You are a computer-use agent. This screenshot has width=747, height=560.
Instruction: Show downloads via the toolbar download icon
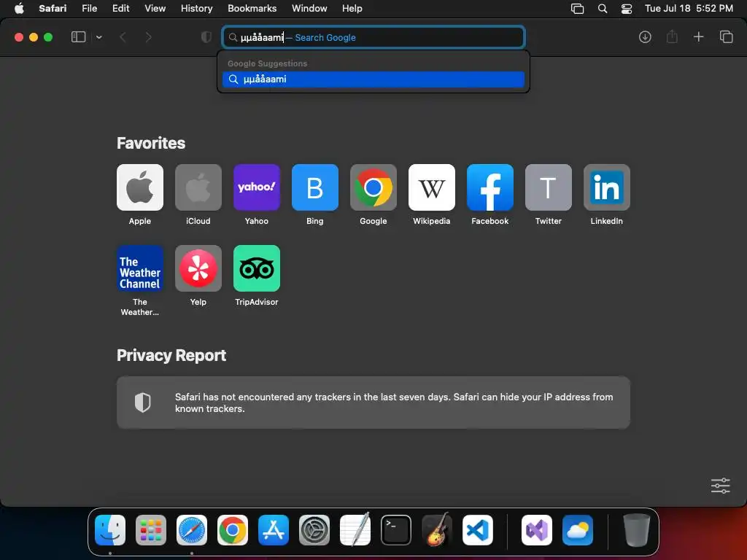tap(645, 37)
